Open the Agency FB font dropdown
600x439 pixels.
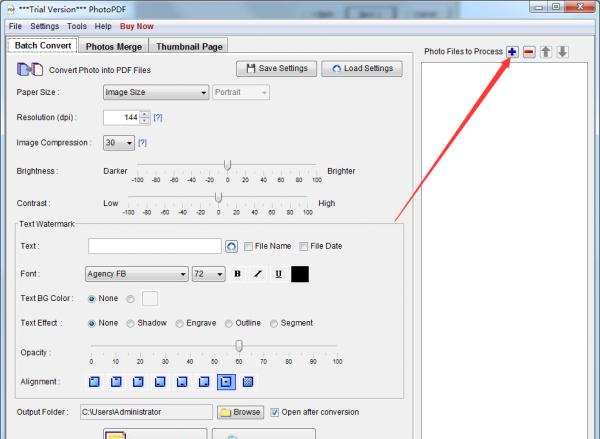(137, 274)
